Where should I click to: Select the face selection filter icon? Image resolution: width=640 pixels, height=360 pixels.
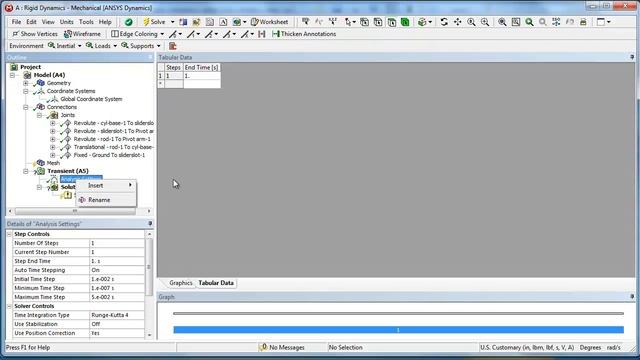click(x=391, y=22)
